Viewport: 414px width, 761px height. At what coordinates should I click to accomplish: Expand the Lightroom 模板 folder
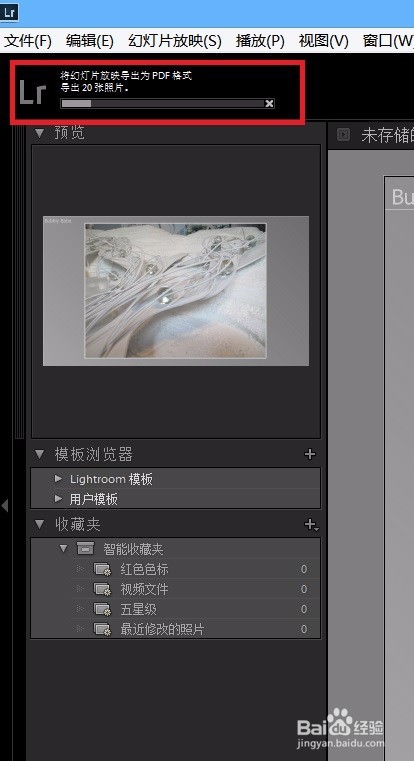point(58,479)
